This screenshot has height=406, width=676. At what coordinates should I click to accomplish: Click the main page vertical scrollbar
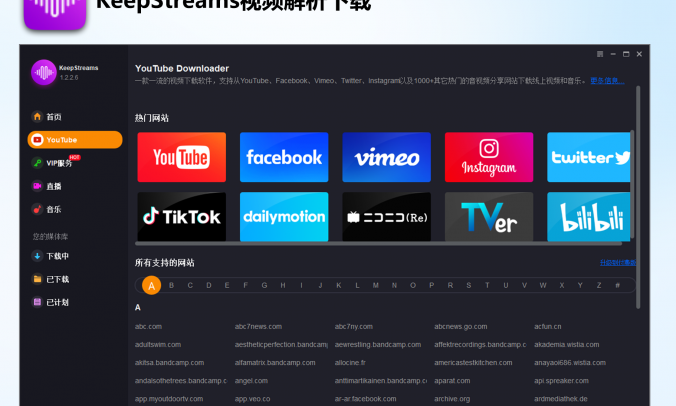coord(638,197)
